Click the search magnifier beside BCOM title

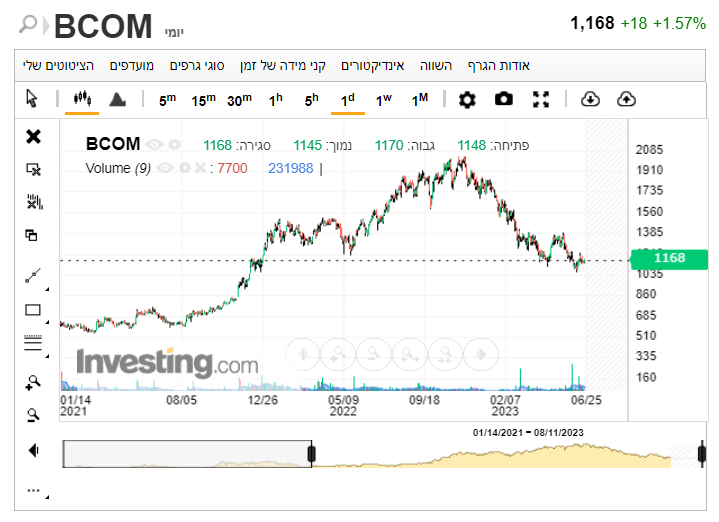click(x=29, y=24)
